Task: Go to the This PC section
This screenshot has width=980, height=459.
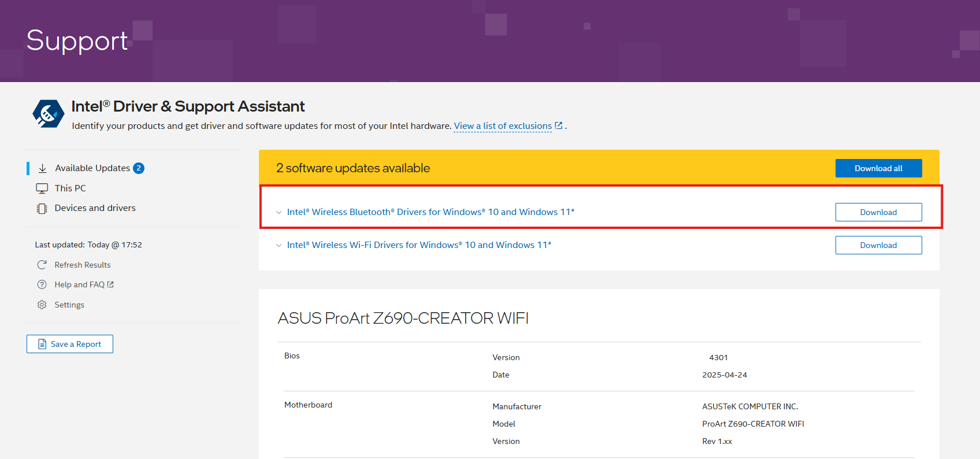Action: tap(70, 188)
